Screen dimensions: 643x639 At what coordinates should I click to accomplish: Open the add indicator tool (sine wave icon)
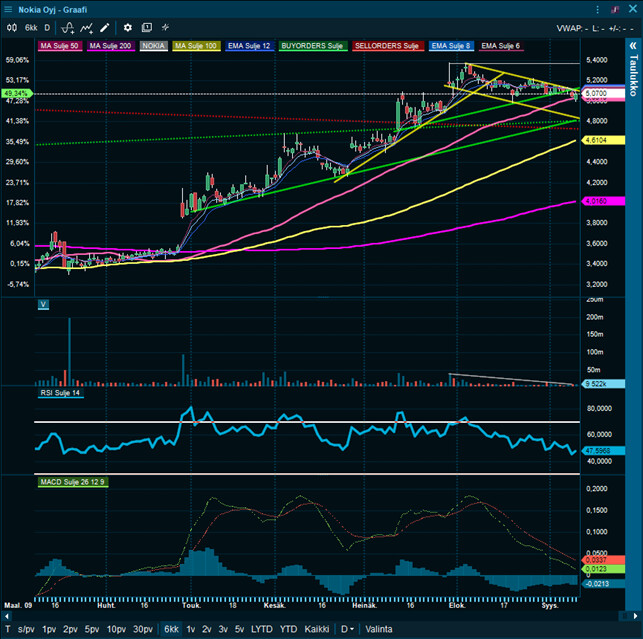(68, 27)
